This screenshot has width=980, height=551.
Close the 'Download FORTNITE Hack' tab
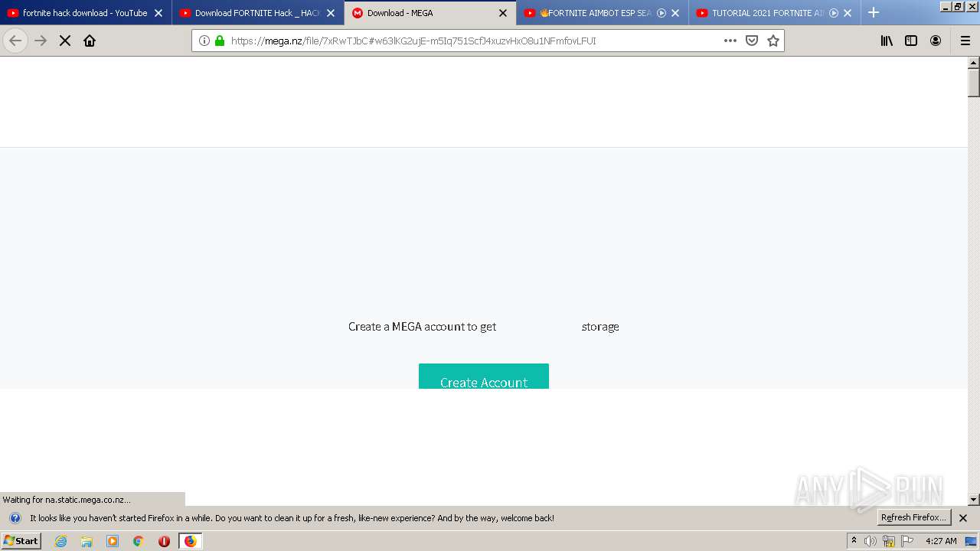[331, 13]
